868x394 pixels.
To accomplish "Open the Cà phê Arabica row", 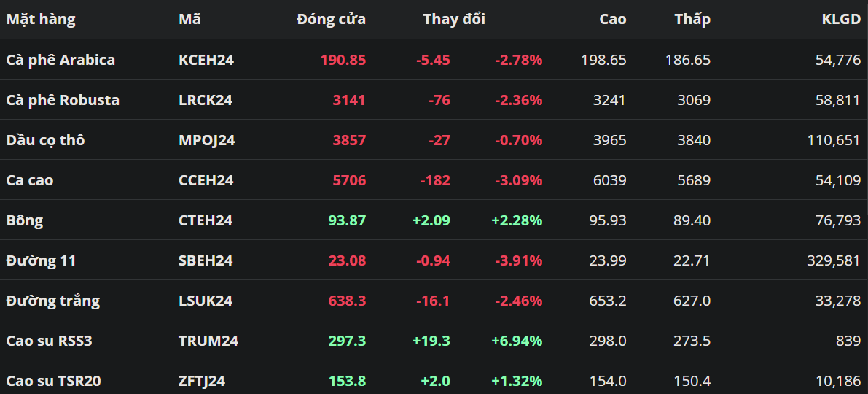I will (x=60, y=60).
